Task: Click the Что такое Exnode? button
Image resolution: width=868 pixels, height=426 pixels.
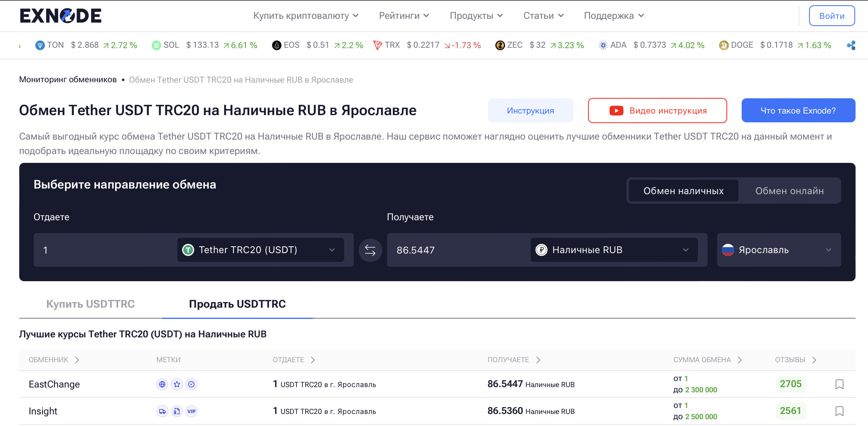Action: (798, 110)
